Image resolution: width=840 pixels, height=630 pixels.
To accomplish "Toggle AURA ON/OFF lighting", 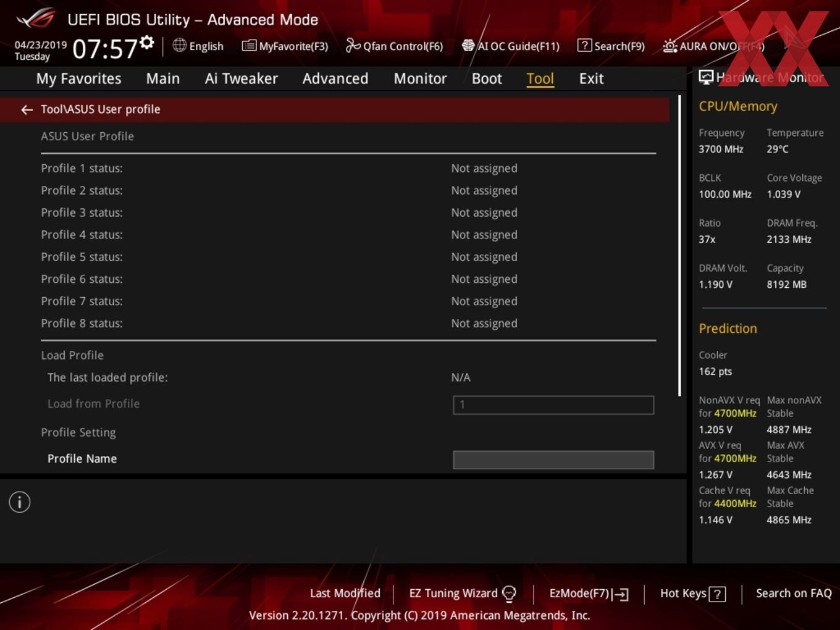I will tap(713, 46).
